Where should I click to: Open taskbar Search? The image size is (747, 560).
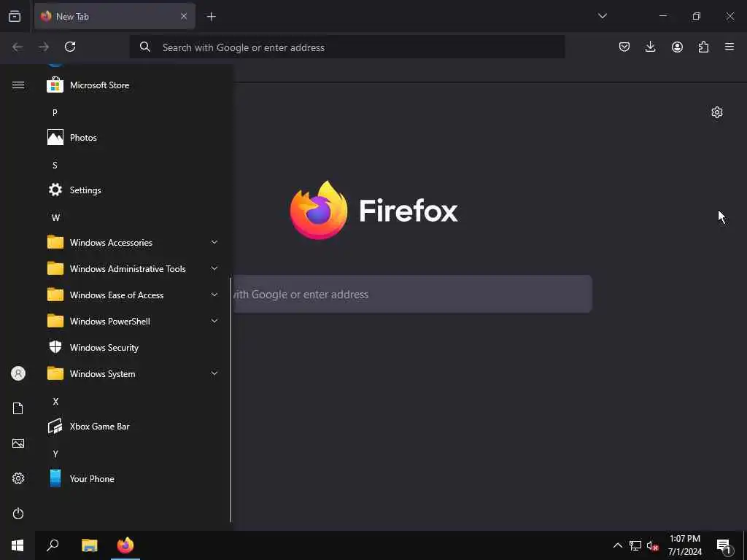(x=53, y=545)
